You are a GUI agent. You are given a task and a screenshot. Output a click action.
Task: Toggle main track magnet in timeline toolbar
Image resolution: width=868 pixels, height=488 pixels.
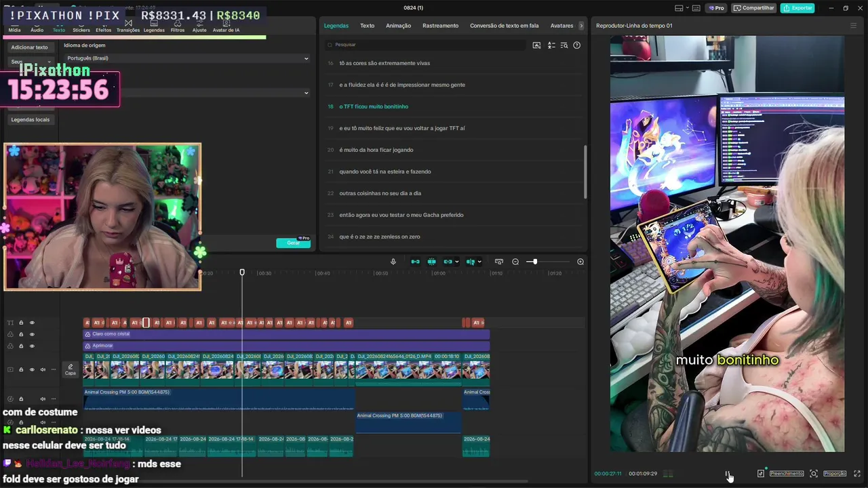coord(415,262)
